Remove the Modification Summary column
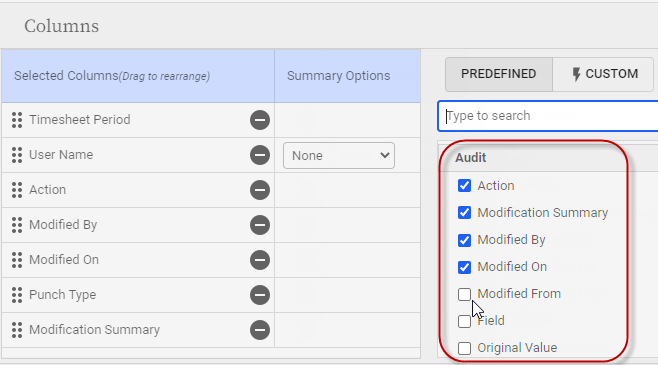 point(260,330)
